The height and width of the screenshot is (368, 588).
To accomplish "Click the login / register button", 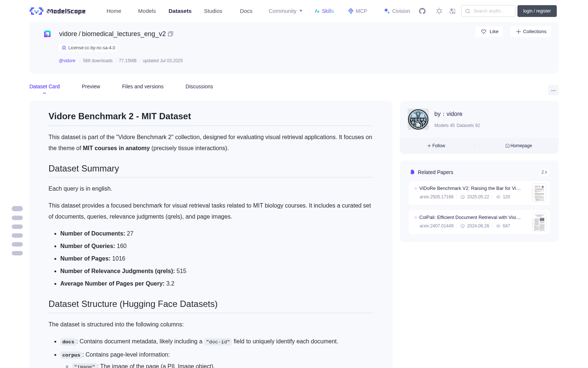I will [x=537, y=11].
